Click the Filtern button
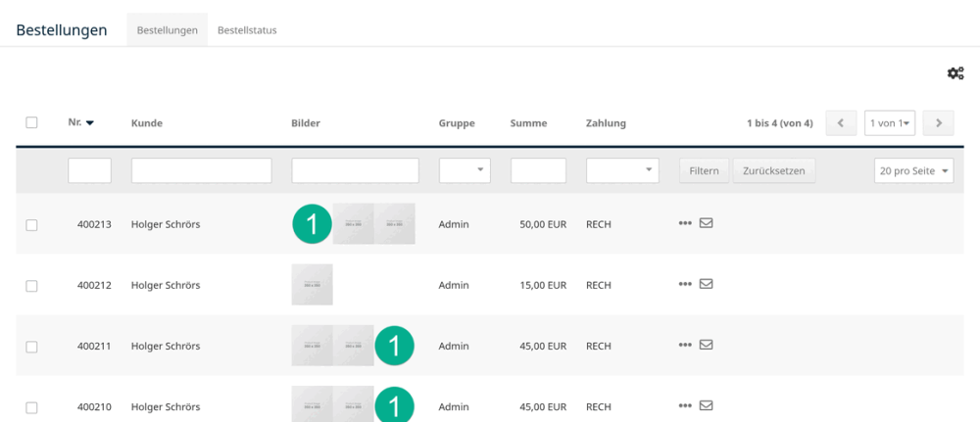This screenshot has height=422, width=980. pyautogui.click(x=705, y=170)
